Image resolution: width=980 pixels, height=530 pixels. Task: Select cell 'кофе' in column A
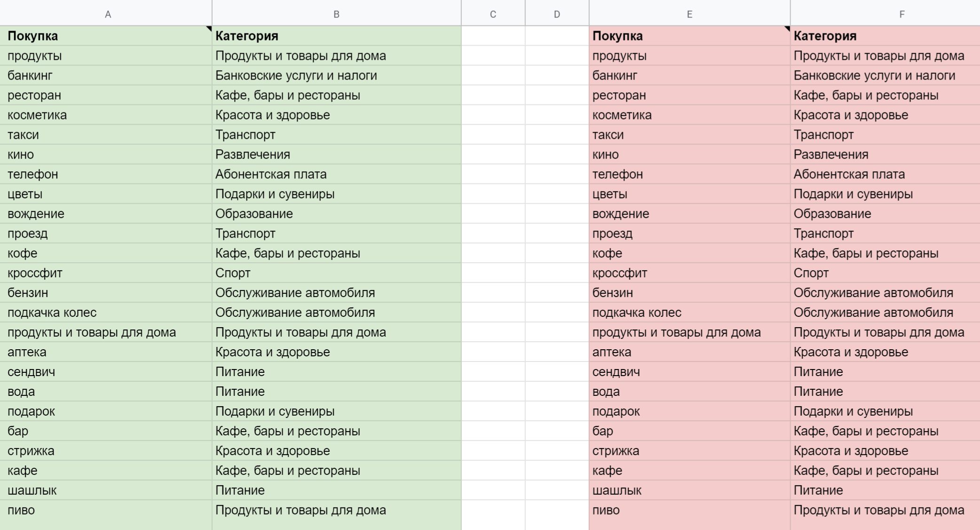[x=106, y=253]
